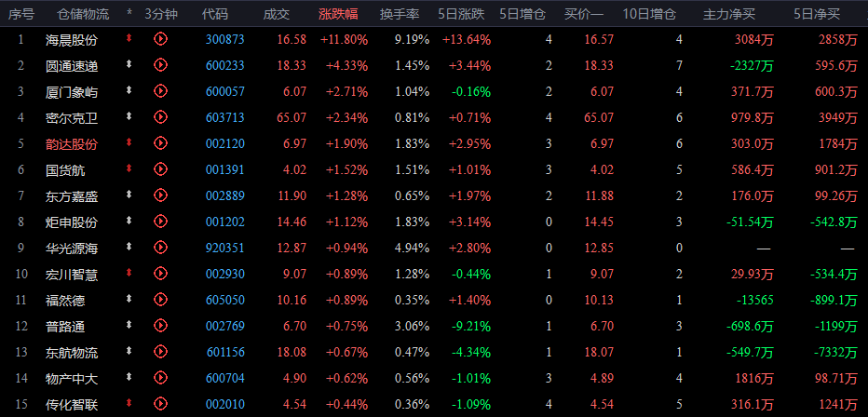Open 3-minute chart icon for 东航物流
The height and width of the screenshot is (417, 868).
pos(160,351)
